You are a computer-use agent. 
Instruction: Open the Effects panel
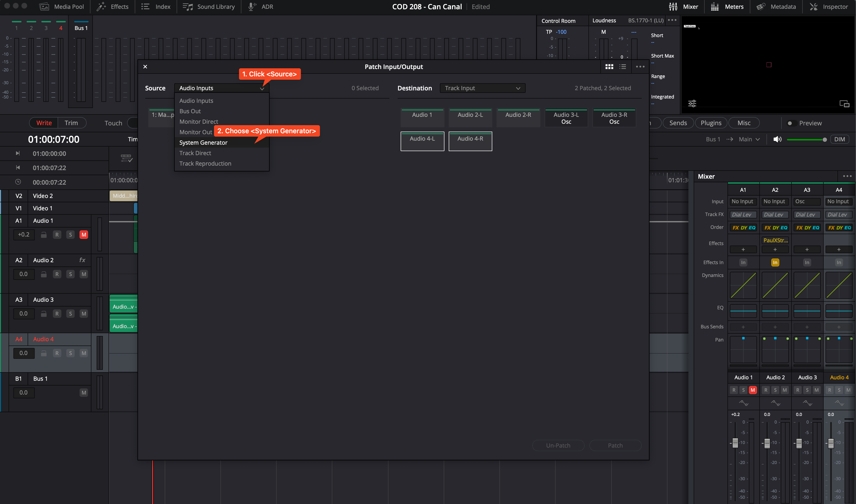(112, 6)
